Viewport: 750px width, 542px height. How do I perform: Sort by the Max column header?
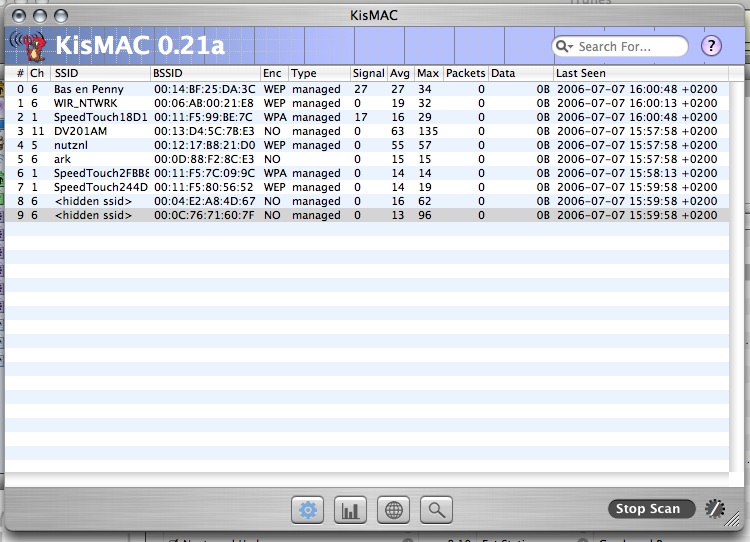click(x=428, y=73)
